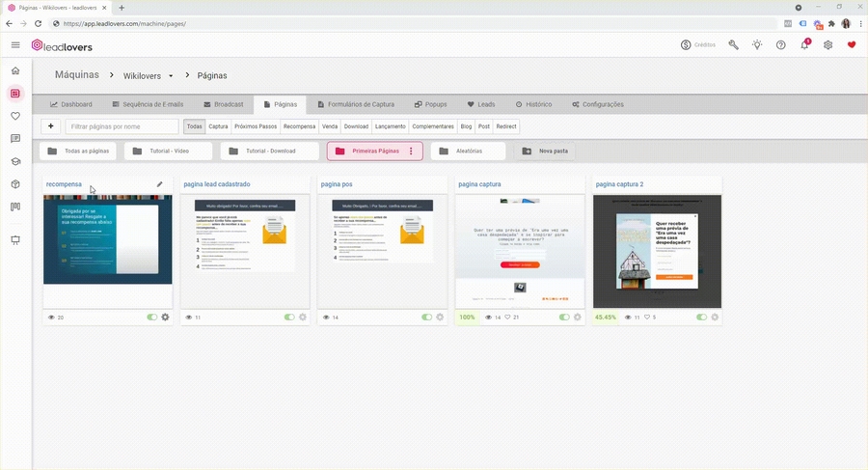Image resolution: width=868 pixels, height=470 pixels.
Task: Toggle the recompensa page active switch
Action: (151, 317)
